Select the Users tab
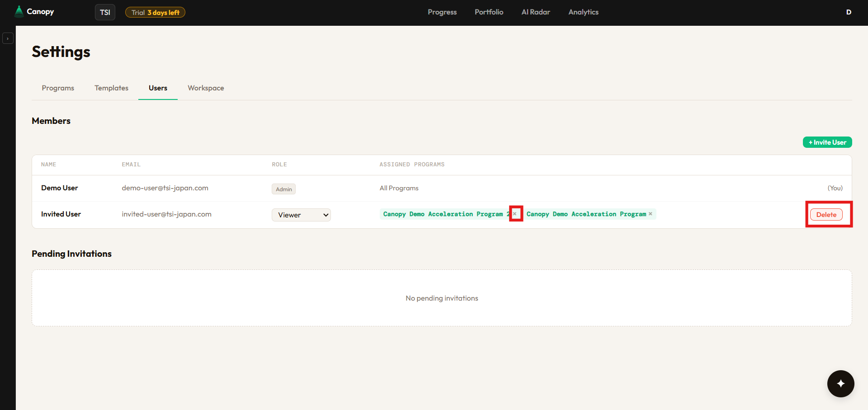This screenshot has width=868, height=410. click(x=158, y=88)
